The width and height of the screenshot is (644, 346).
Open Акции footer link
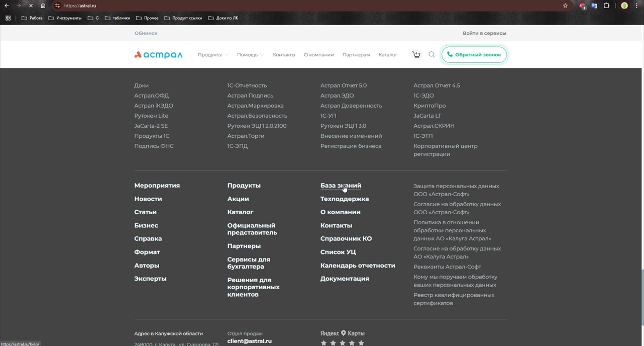coord(238,199)
